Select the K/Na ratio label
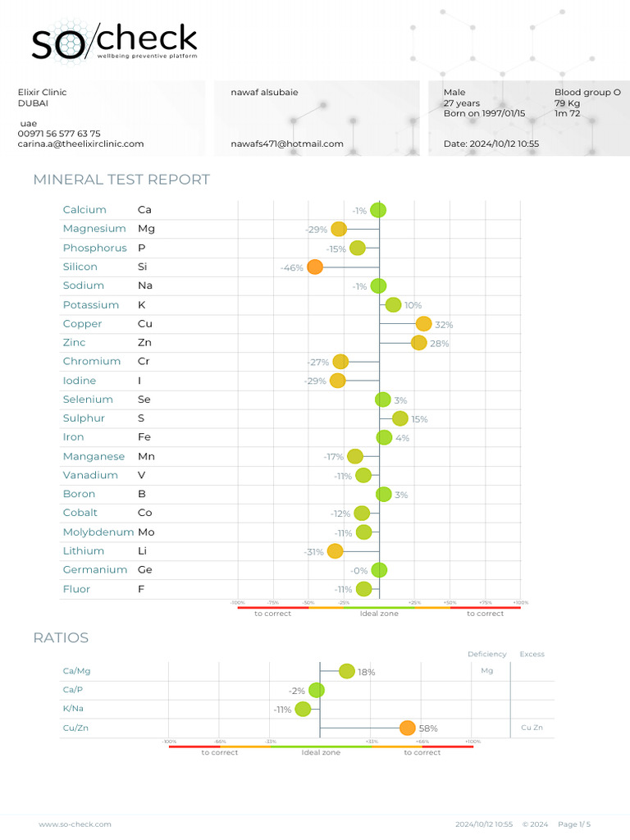630x840 pixels. click(72, 709)
